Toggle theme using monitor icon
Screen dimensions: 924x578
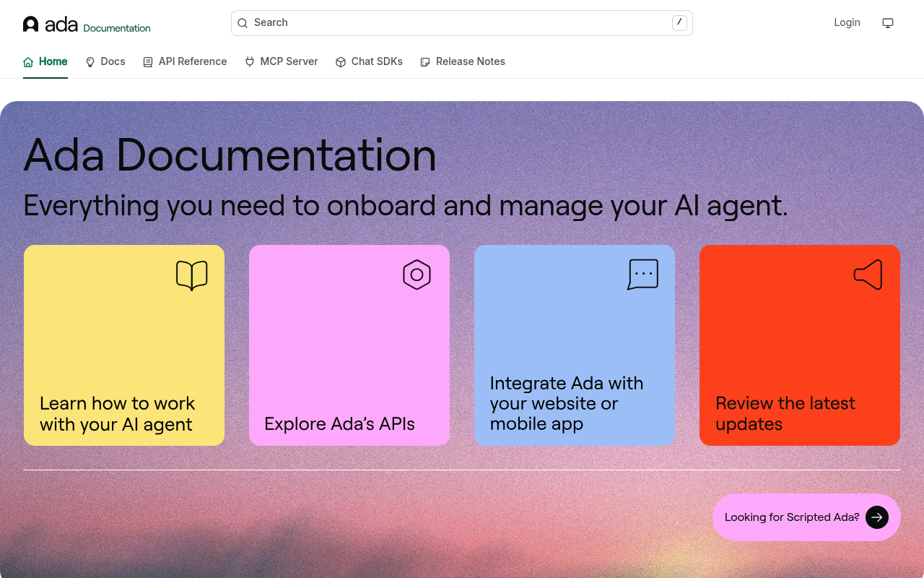point(888,23)
